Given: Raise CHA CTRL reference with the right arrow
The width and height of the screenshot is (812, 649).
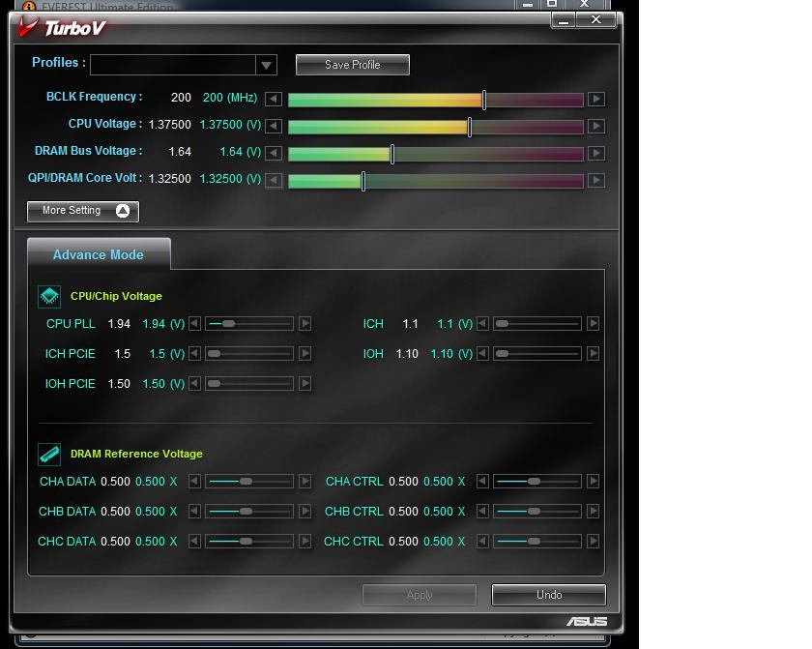Looking at the screenshot, I should (x=593, y=481).
